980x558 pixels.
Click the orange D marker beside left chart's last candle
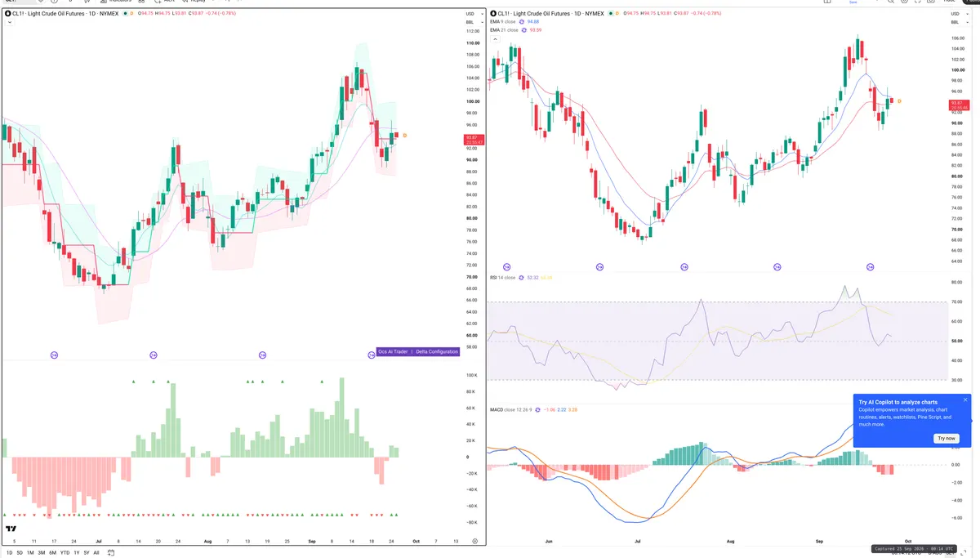[x=405, y=135]
